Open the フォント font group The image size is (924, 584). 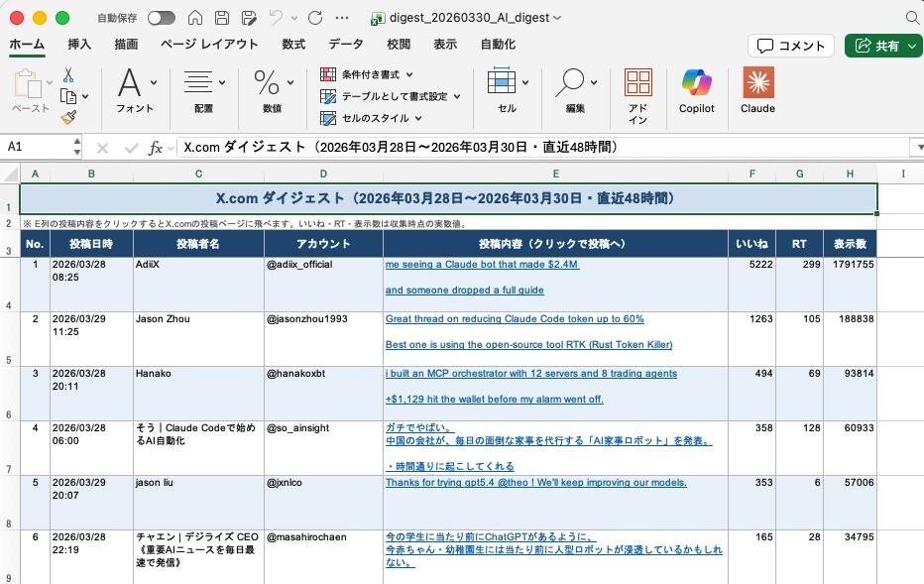click(135, 89)
